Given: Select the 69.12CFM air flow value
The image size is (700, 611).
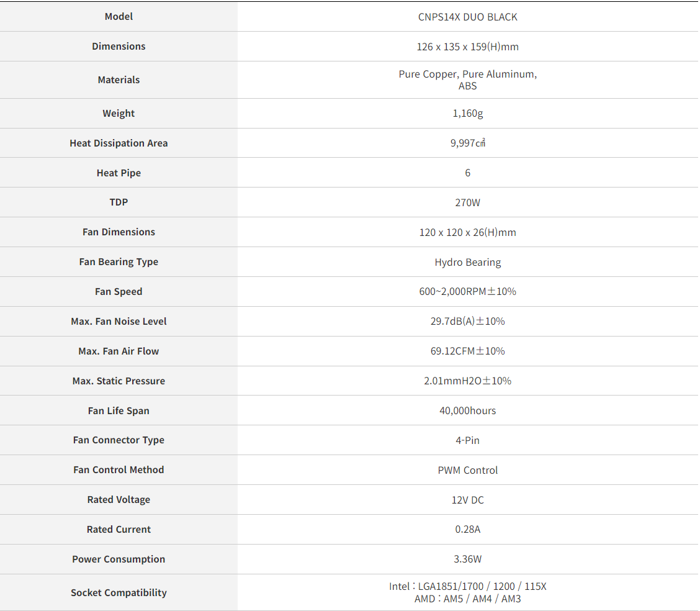Looking at the screenshot, I should 467,351.
